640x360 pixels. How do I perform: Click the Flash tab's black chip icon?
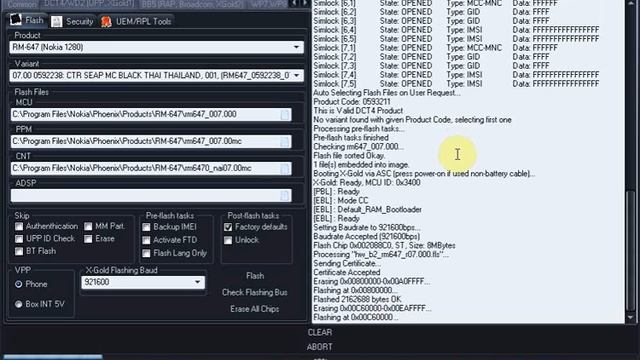coord(16,20)
